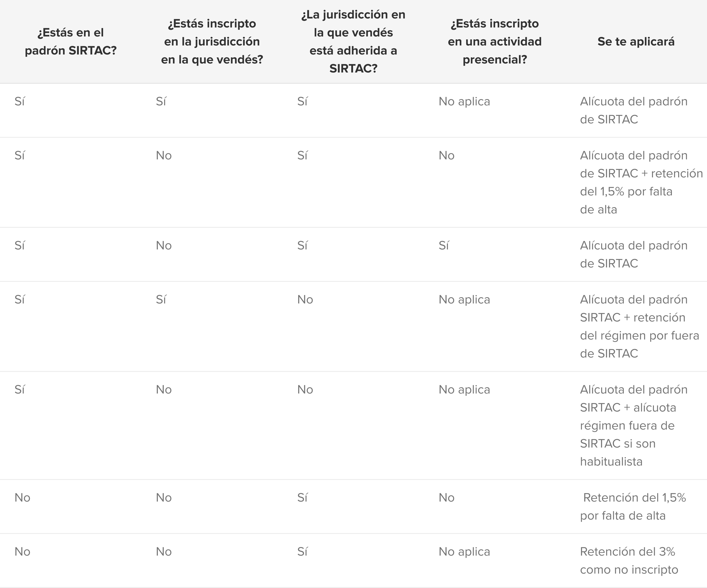
Task: Click 'No' under jurisdicción in second row
Action: (164, 156)
